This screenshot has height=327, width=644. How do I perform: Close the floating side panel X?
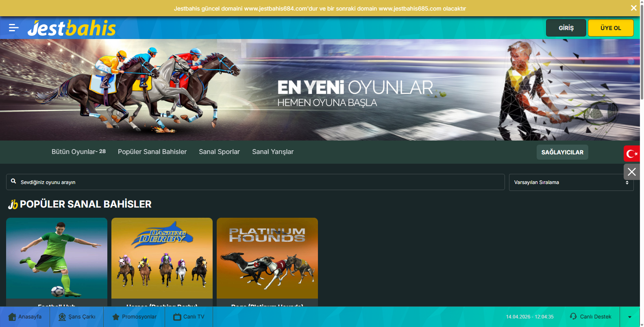click(631, 172)
